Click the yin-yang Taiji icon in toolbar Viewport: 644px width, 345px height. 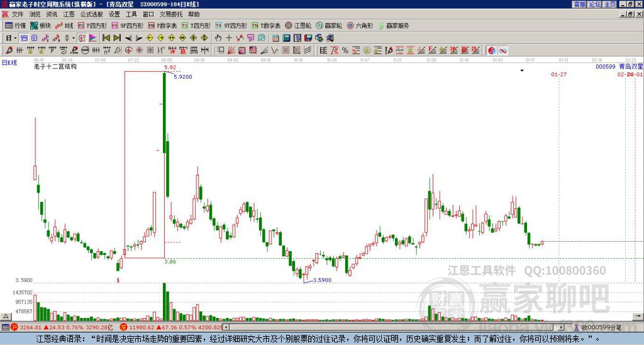pyautogui.click(x=492, y=50)
